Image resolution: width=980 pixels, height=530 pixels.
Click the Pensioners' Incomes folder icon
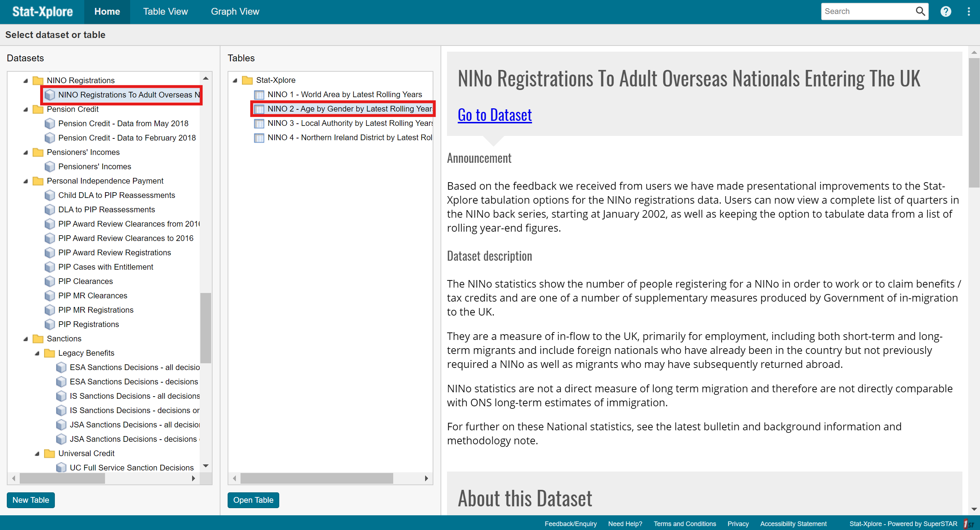(38, 152)
